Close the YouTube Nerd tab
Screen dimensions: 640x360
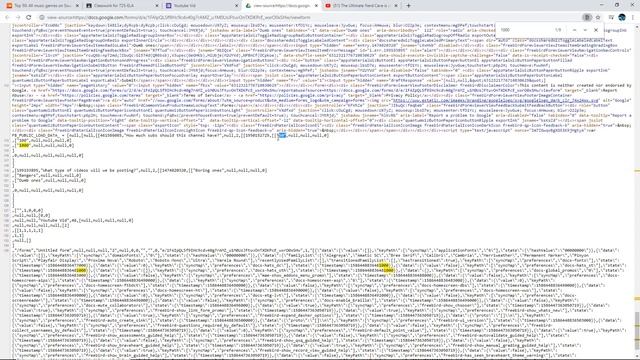396,6
